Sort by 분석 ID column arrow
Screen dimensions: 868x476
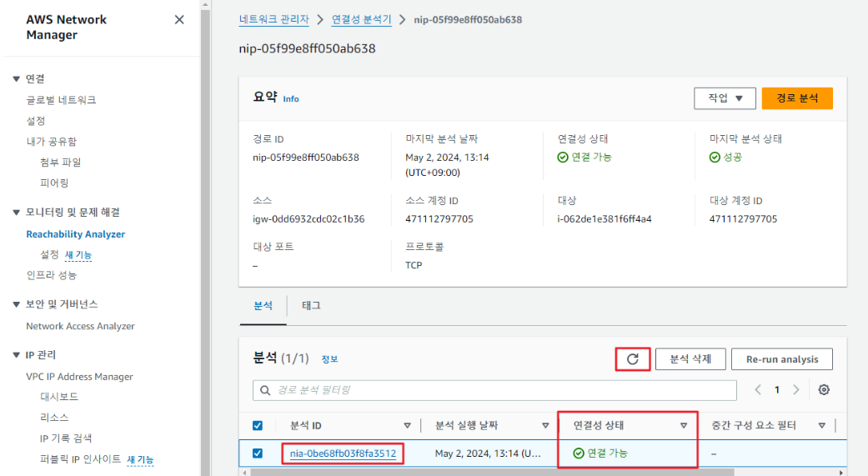tap(408, 426)
